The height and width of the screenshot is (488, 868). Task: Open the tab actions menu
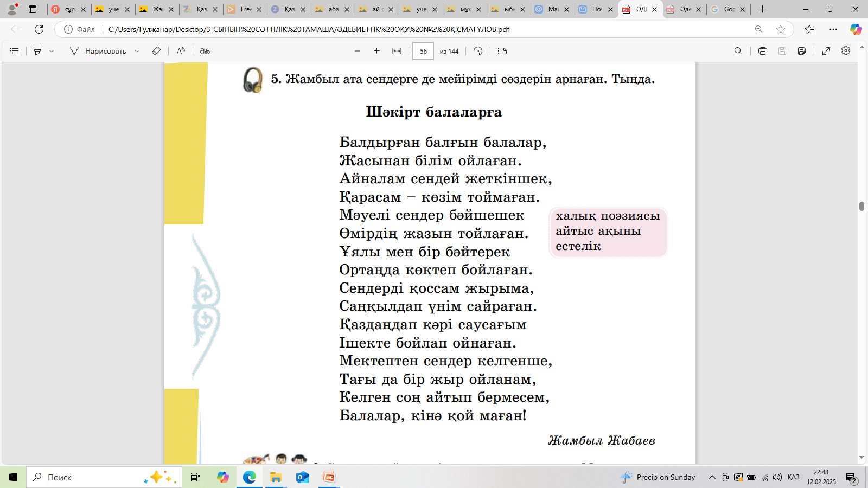pyautogui.click(x=33, y=9)
